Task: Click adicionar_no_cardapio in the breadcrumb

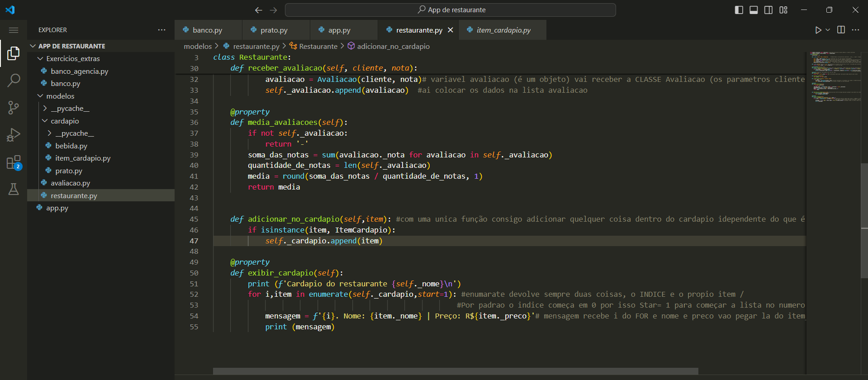Action: [x=393, y=46]
